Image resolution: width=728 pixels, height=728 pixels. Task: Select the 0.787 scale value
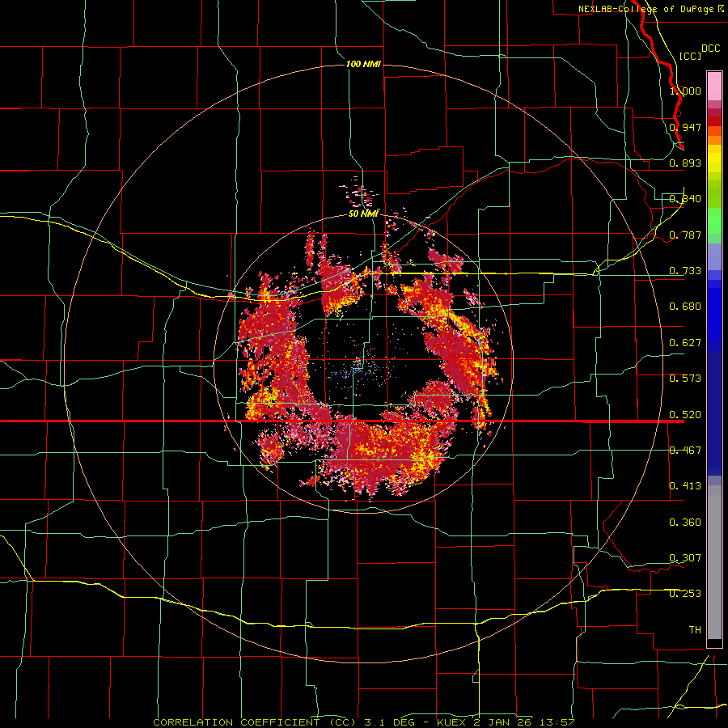click(685, 235)
